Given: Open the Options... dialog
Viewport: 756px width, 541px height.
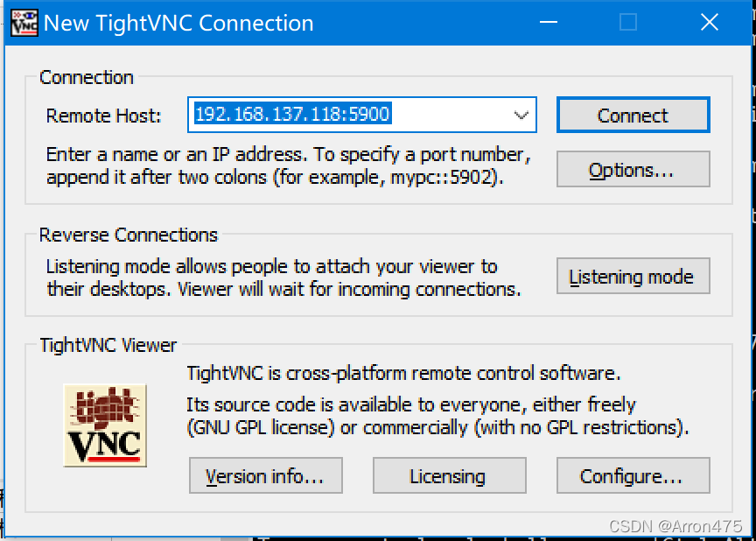Looking at the screenshot, I should click(x=633, y=169).
